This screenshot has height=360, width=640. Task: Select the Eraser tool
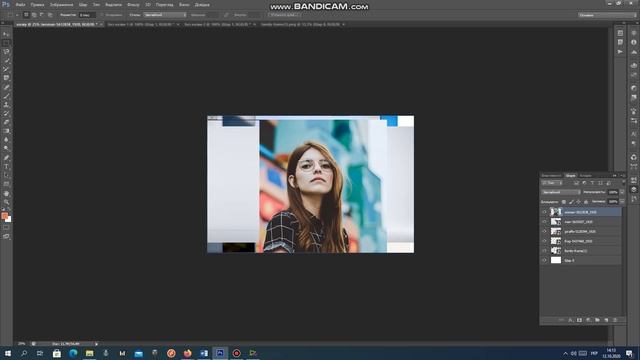(x=6, y=122)
